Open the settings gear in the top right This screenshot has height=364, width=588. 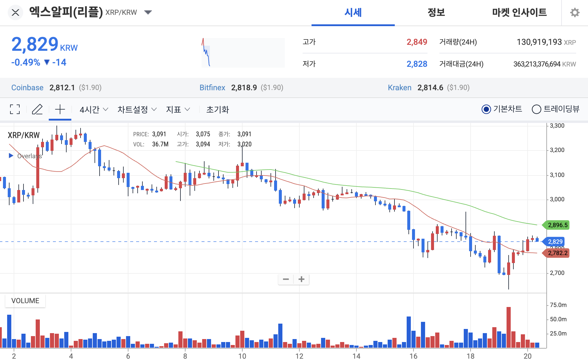[575, 12]
